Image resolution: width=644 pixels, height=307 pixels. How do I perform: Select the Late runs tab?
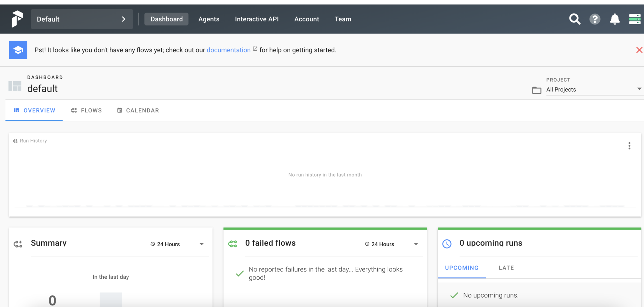click(506, 268)
